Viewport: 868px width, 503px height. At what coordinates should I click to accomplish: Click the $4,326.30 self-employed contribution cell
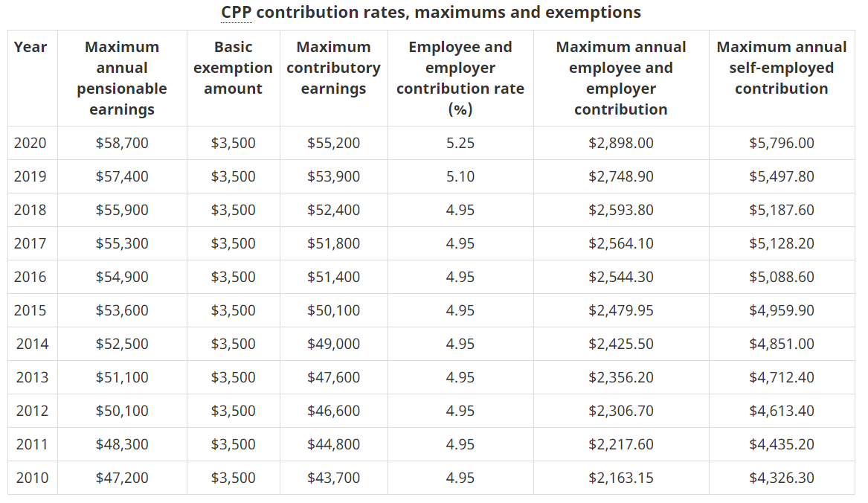click(x=781, y=478)
